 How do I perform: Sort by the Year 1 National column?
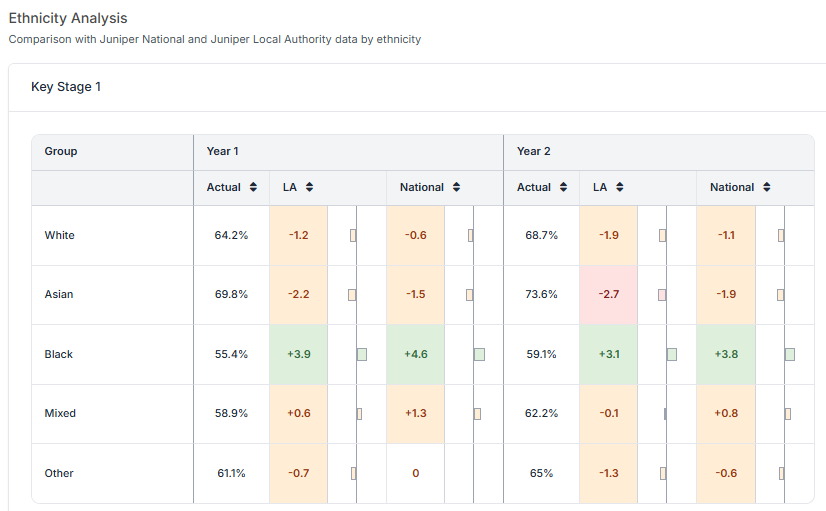click(456, 187)
